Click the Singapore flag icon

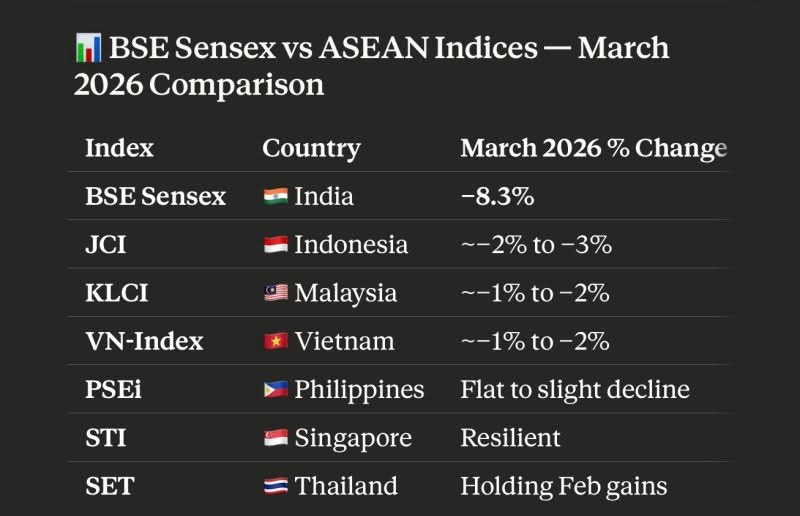[275, 438]
